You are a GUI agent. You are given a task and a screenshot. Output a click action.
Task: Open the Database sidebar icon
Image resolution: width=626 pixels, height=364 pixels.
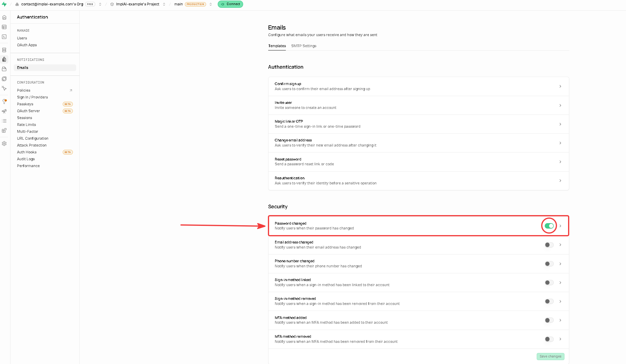4,50
